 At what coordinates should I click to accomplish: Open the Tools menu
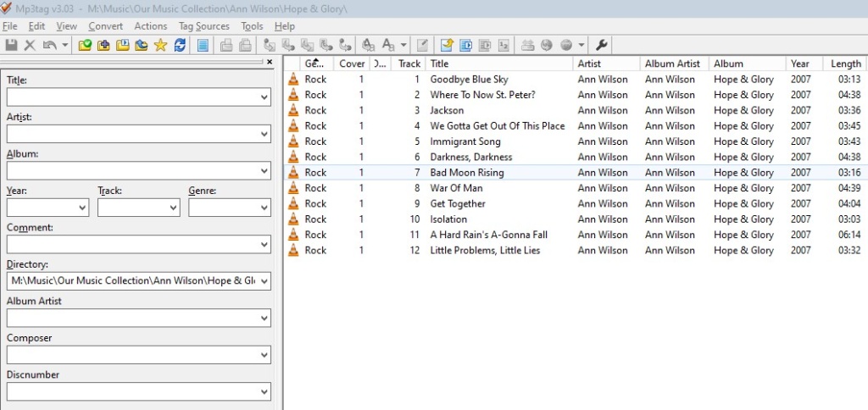tap(252, 26)
